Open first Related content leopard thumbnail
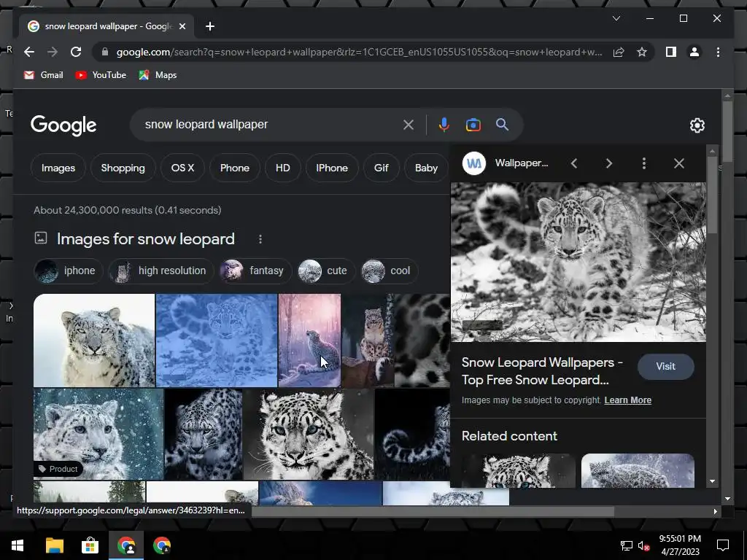Image resolution: width=747 pixels, height=560 pixels. tap(519, 470)
